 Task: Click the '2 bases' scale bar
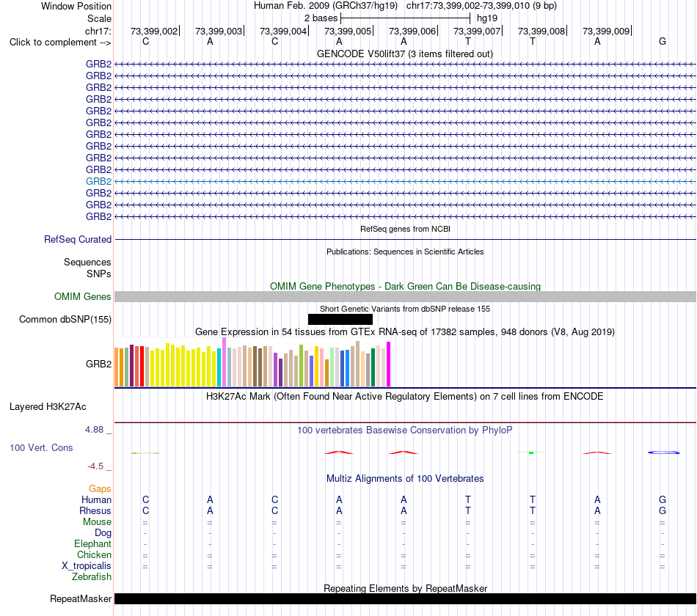tap(405, 18)
